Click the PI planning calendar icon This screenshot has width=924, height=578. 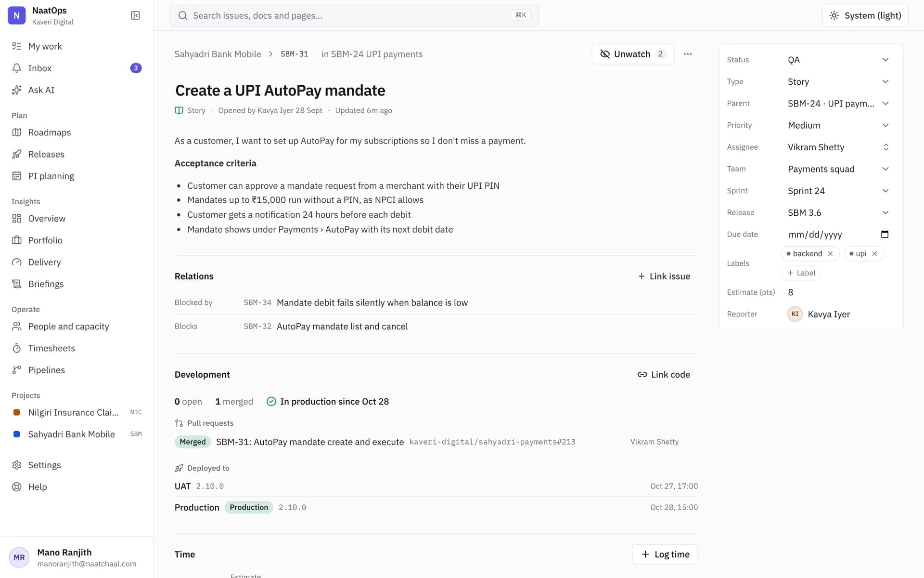click(x=17, y=176)
